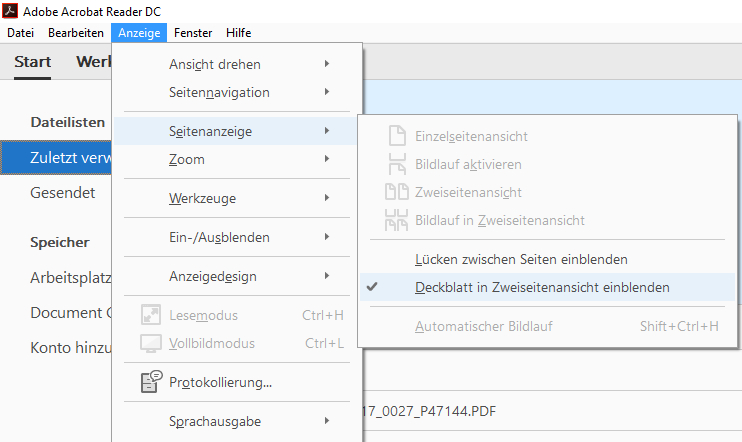
Task: Click the Protokollierung tracker icon
Action: pyautogui.click(x=151, y=381)
